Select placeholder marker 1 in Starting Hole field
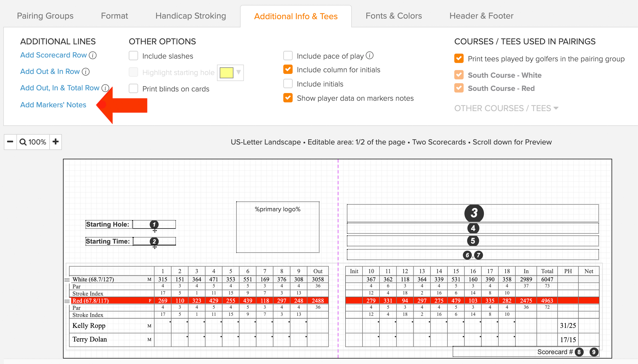The width and height of the screenshot is (638, 364). pyautogui.click(x=154, y=224)
